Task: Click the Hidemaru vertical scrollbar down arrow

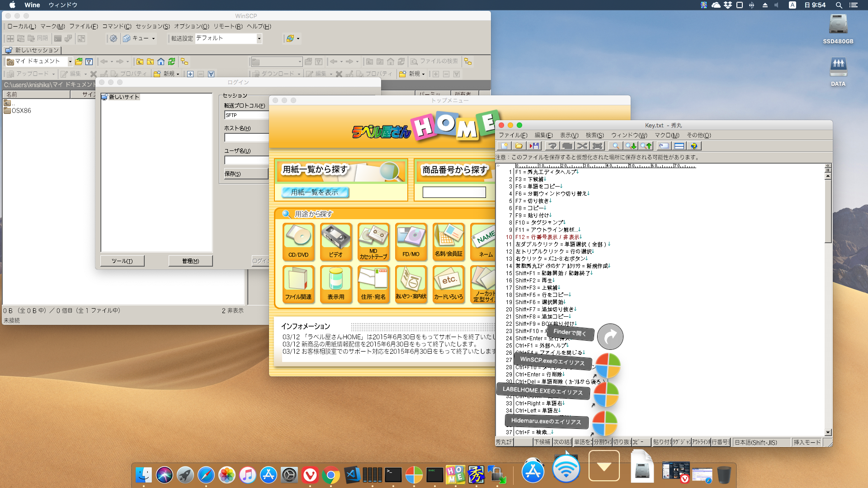Action: (828, 432)
